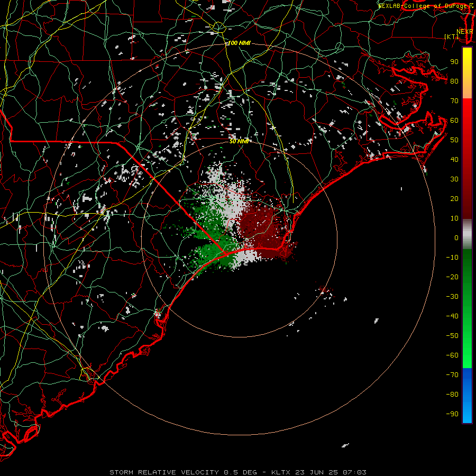Select the 60 value on the velocity scale
The image size is (476, 476).
click(454, 121)
